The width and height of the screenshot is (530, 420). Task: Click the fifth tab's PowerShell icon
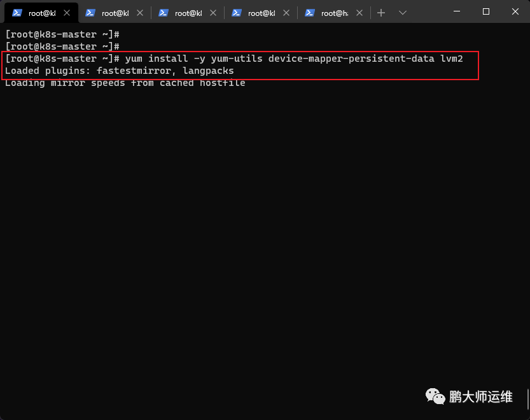(310, 13)
